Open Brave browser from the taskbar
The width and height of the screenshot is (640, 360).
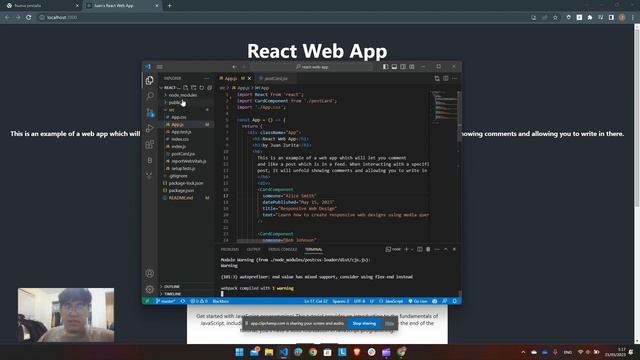click(357, 352)
